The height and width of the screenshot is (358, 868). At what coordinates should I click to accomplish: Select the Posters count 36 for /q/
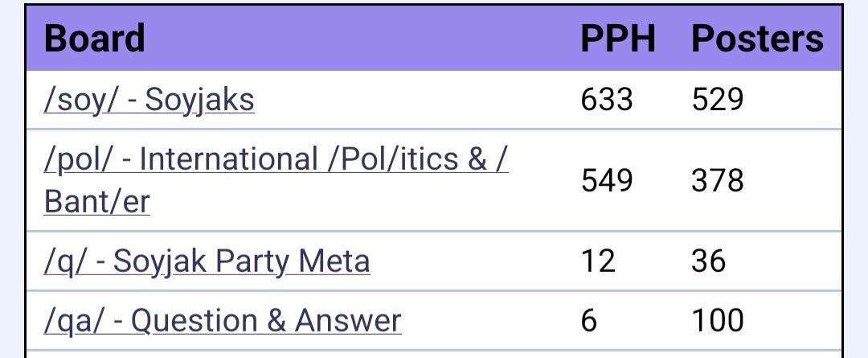point(708,261)
